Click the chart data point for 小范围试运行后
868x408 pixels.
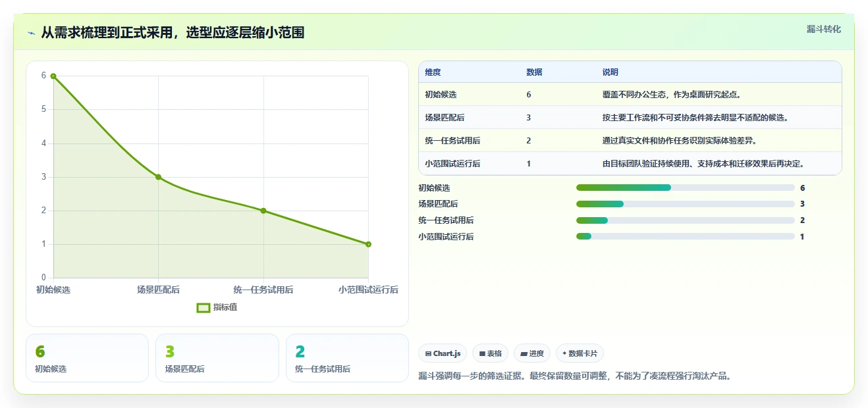tap(368, 244)
